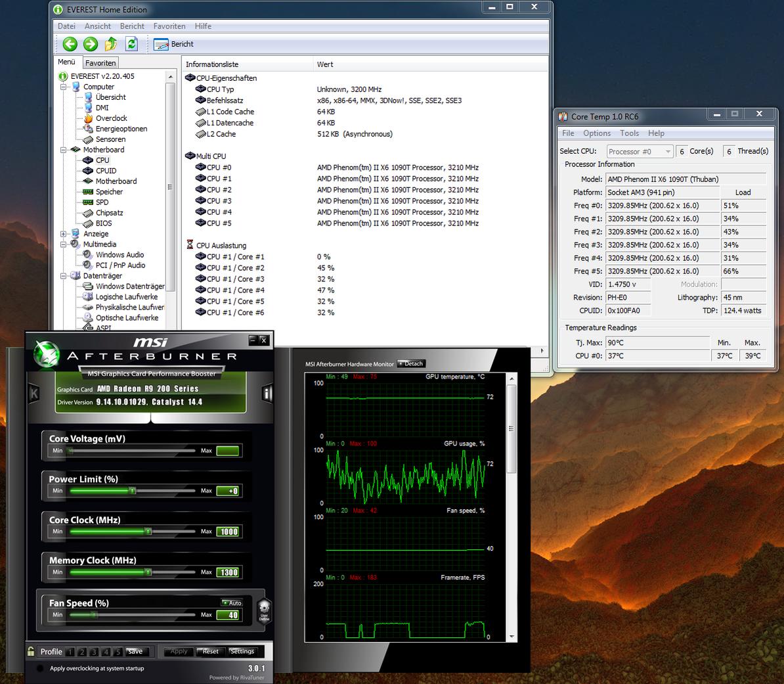The image size is (784, 684).
Task: Collapse the Datenträger tree node
Action: point(64,276)
